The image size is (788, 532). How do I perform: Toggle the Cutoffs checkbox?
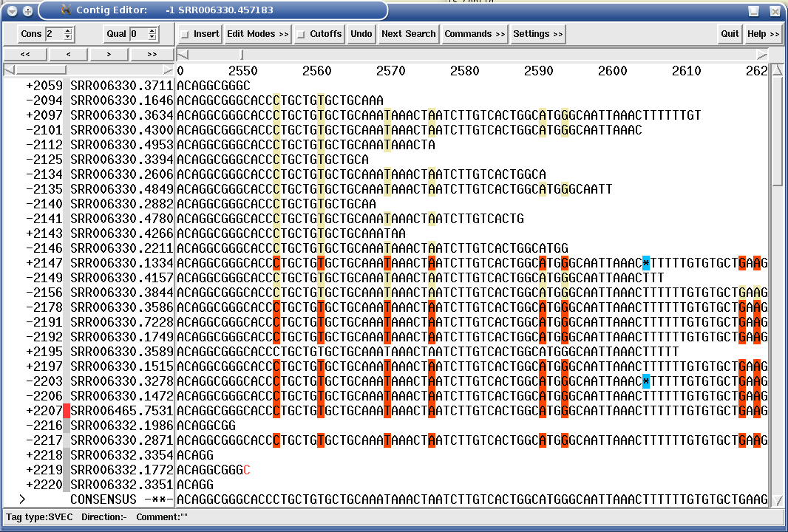tap(301, 34)
